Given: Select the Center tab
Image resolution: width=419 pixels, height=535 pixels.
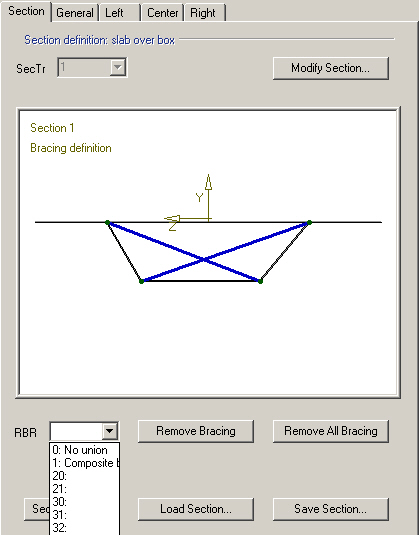Looking at the screenshot, I should pyautogui.click(x=162, y=13).
